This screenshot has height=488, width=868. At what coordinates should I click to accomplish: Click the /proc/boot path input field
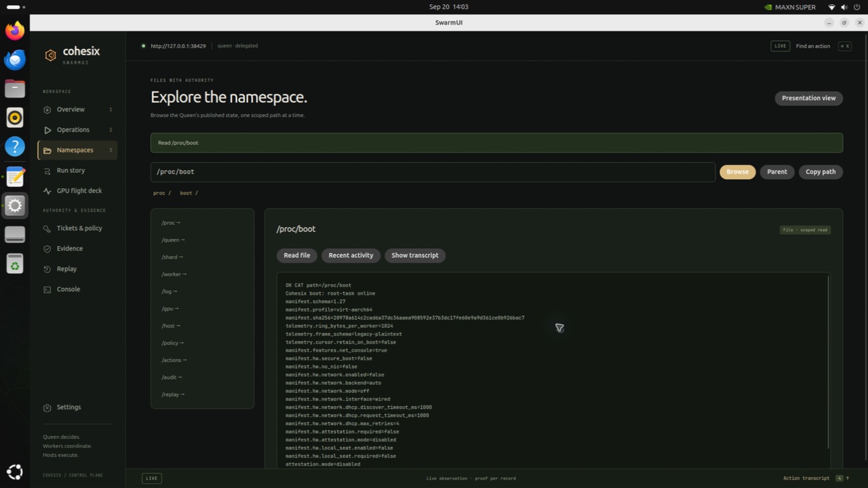pos(432,172)
